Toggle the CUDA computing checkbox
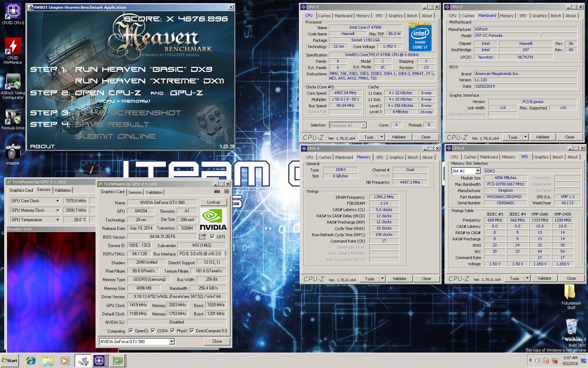The image size is (588, 368). click(x=153, y=330)
